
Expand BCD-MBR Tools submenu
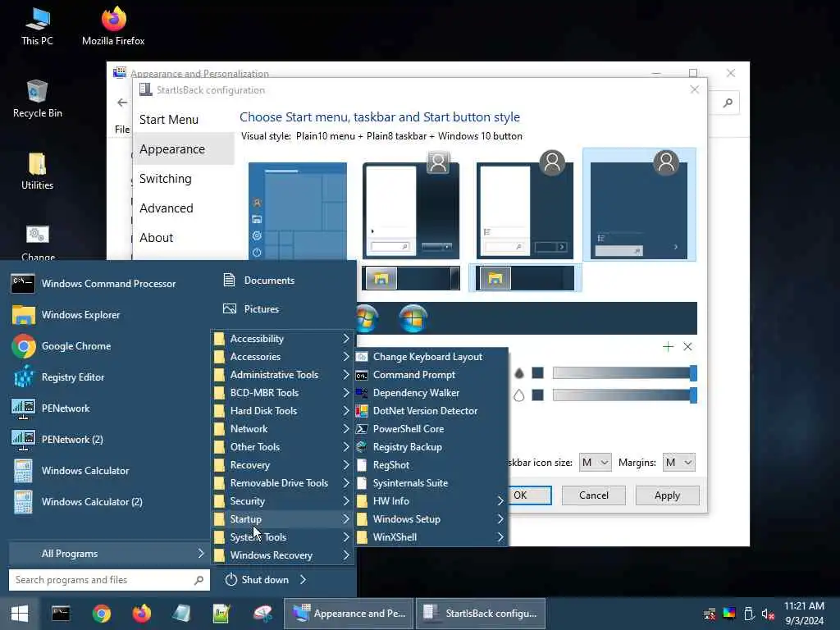point(282,393)
